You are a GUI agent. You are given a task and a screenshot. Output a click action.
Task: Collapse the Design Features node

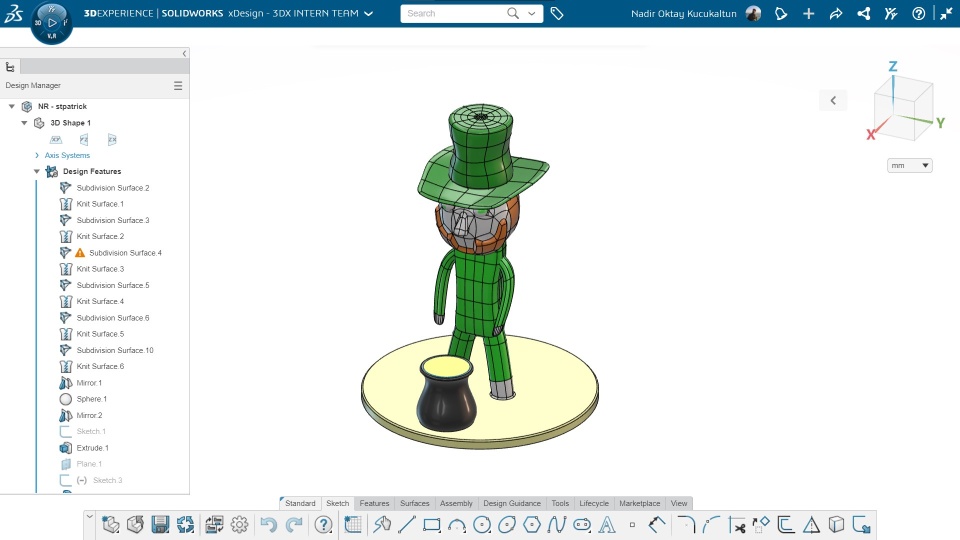tap(37, 171)
